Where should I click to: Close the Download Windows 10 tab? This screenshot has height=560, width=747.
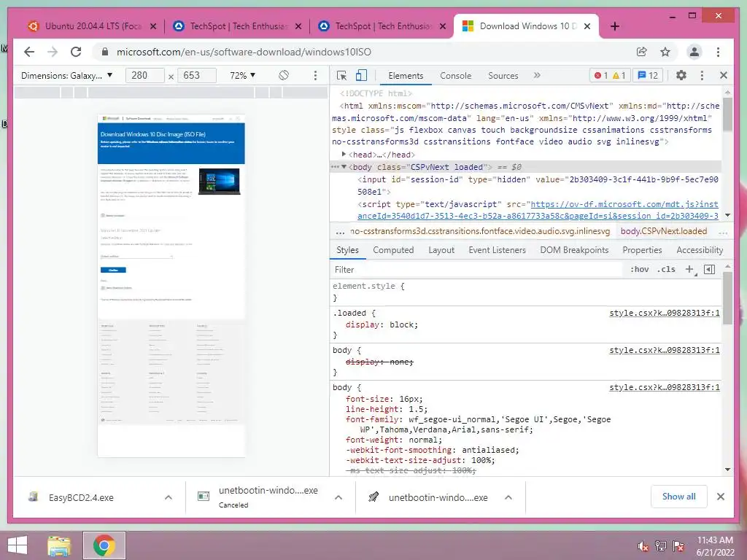tap(587, 26)
